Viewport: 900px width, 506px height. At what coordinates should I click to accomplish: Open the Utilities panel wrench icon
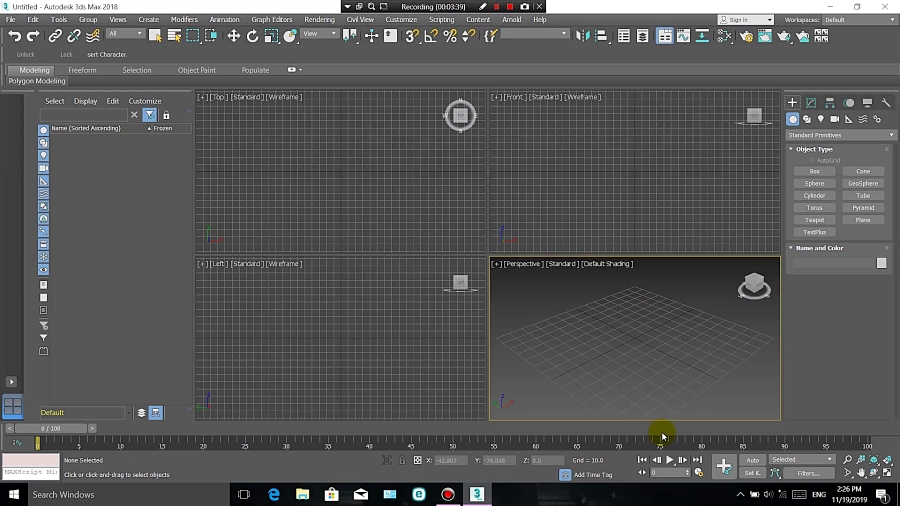(886, 103)
